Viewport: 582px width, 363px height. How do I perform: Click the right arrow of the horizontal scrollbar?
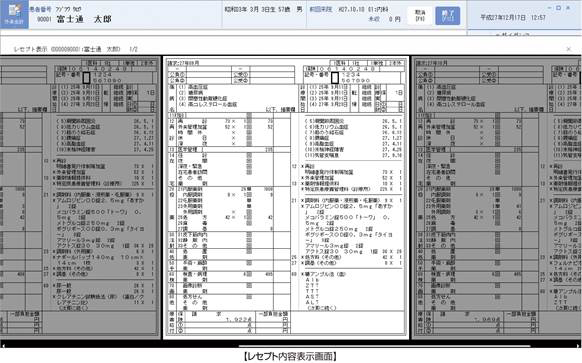579,346
